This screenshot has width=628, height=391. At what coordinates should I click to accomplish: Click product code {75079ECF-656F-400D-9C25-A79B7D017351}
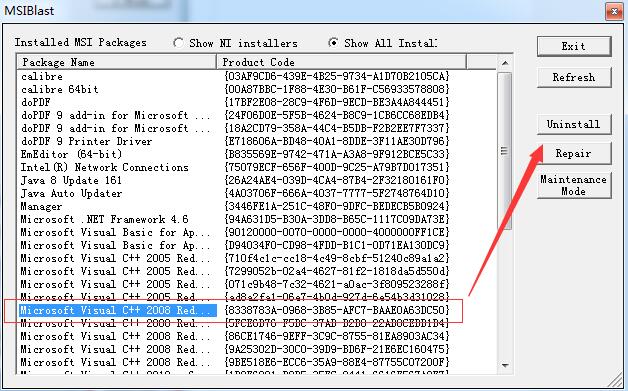(337, 167)
